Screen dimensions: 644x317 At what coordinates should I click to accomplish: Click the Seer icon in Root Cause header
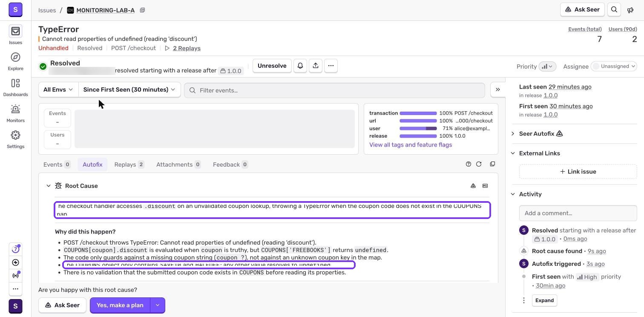[473, 186]
